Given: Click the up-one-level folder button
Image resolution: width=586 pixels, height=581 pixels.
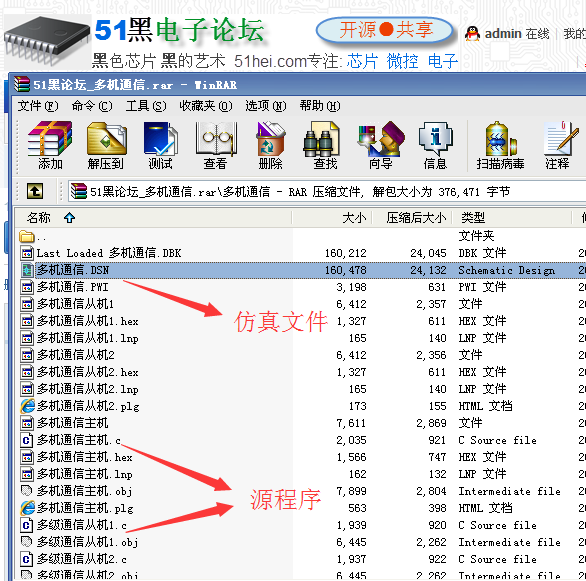Looking at the screenshot, I should (35, 191).
